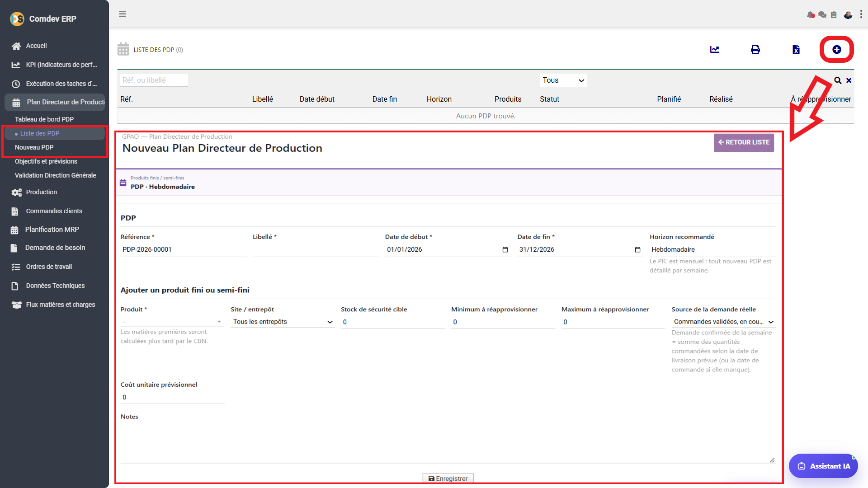Open the vertical three-dot menu
The image size is (868, 488).
click(861, 14)
